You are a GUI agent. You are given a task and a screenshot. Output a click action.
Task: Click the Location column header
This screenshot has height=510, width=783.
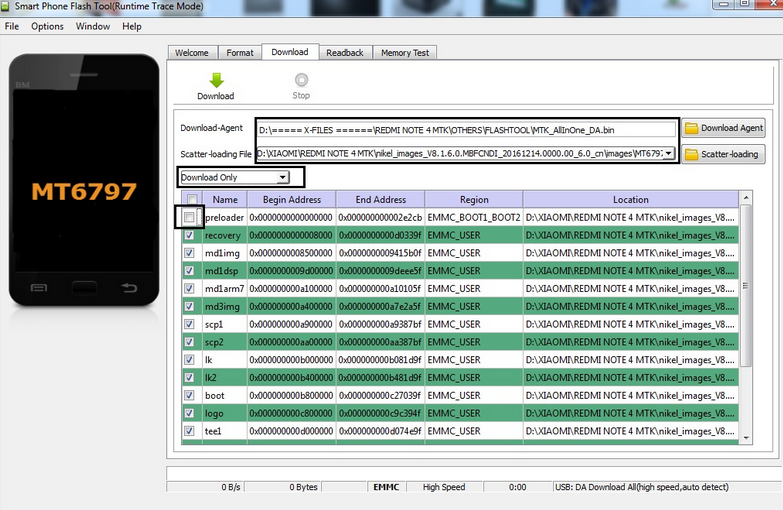click(631, 199)
